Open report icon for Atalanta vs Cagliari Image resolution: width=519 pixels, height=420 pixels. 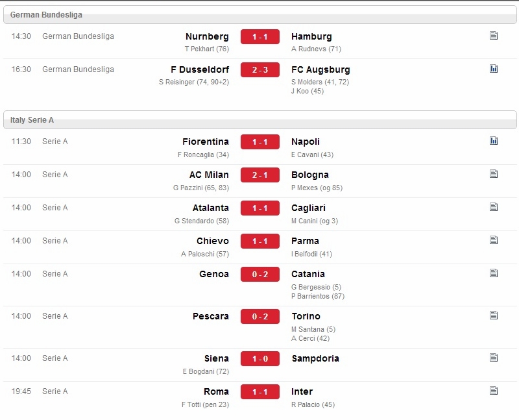coord(494,207)
